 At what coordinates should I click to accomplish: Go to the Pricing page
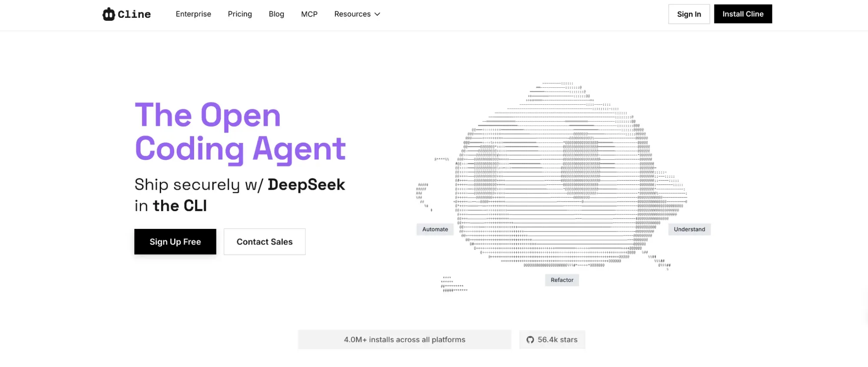coord(240,14)
